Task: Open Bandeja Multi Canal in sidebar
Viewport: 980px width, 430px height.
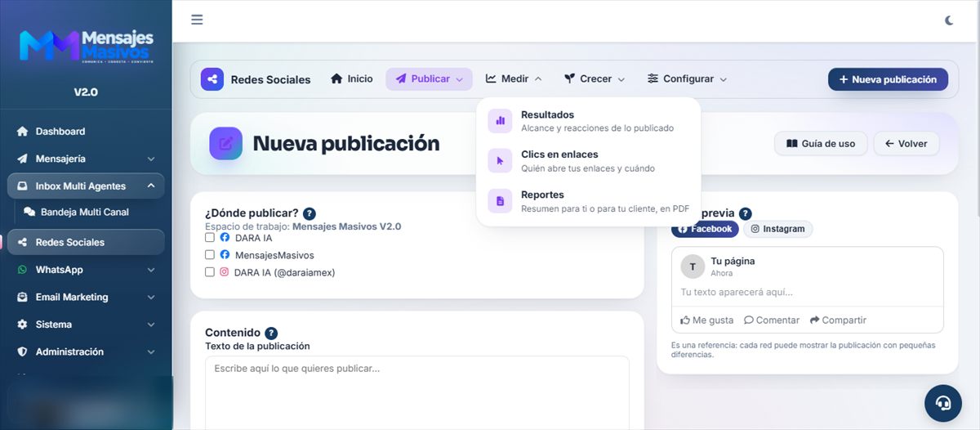Action: click(x=89, y=212)
